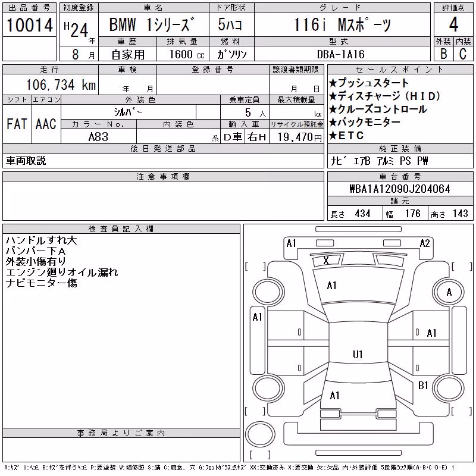Select the spare tire circle in the diagram
Viewport: 476px width, 476px height.
[x=260, y=434]
